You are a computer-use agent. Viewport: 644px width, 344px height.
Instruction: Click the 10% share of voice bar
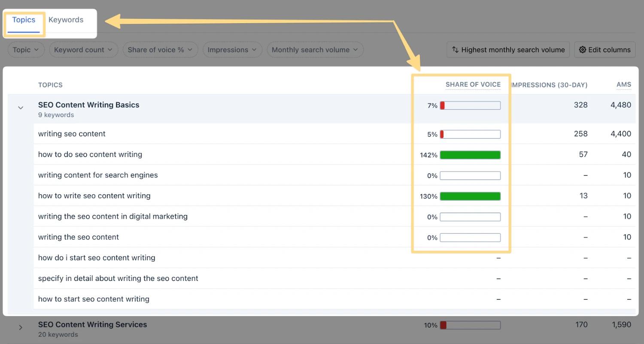(x=470, y=325)
